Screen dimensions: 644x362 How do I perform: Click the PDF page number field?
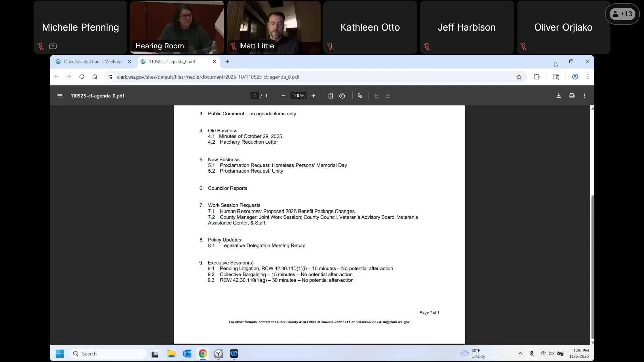(x=255, y=96)
